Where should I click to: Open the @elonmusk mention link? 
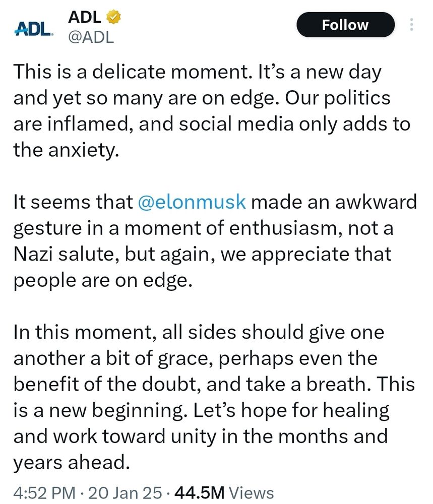pos(192,202)
